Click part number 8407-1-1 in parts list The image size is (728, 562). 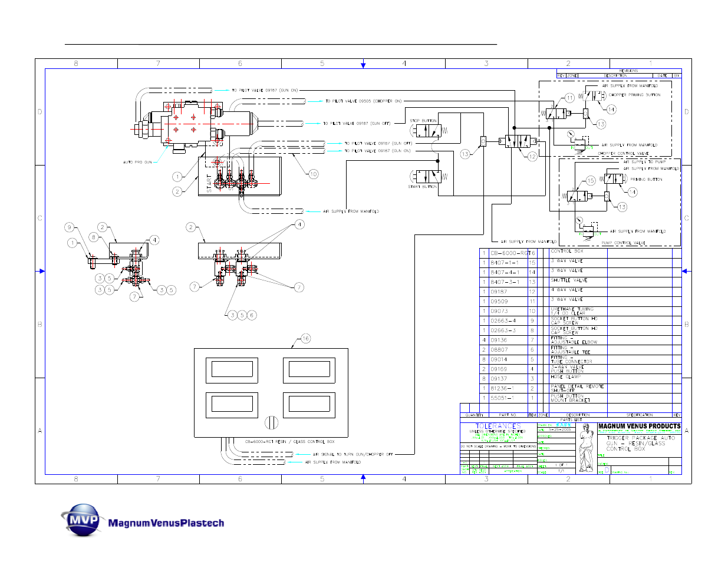(505, 263)
